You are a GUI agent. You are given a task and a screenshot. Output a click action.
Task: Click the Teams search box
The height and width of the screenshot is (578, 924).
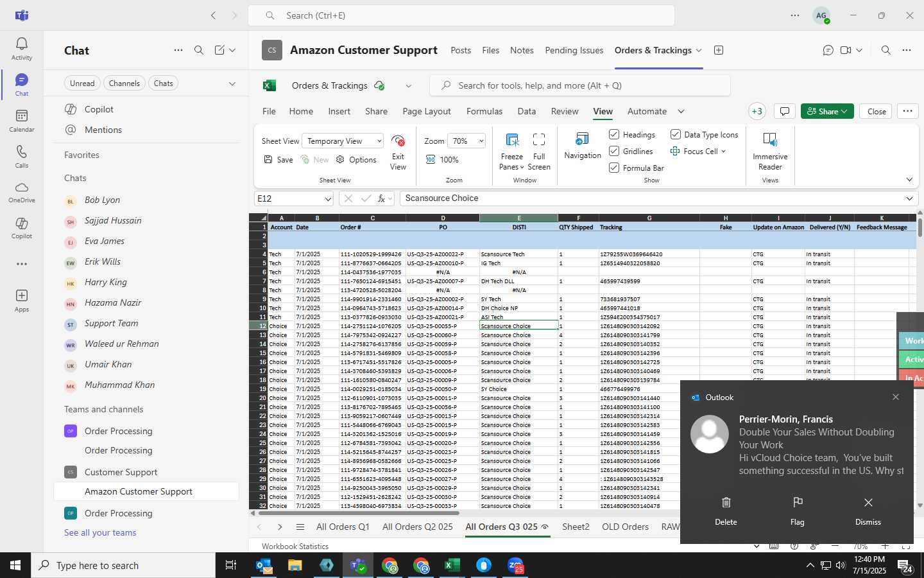click(x=461, y=15)
